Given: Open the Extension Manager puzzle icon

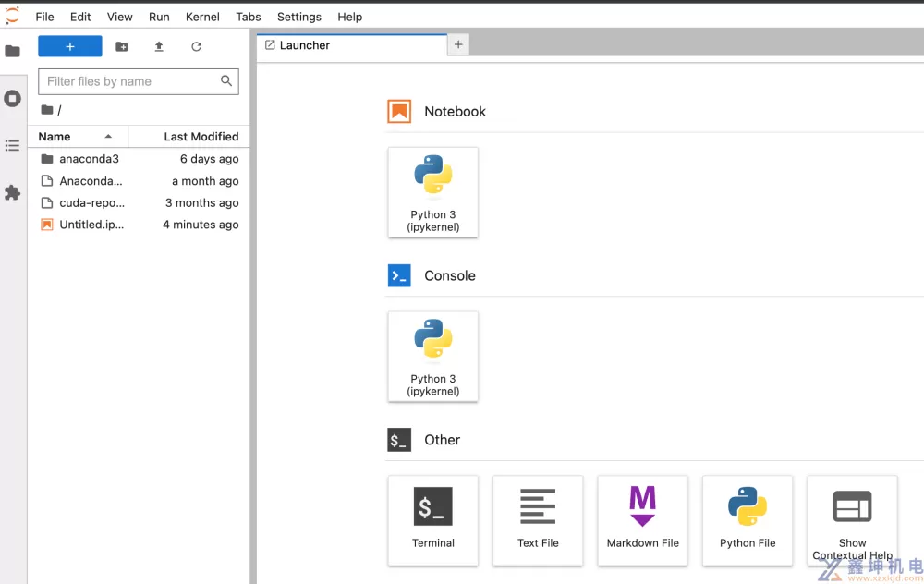Looking at the screenshot, I should point(12,192).
